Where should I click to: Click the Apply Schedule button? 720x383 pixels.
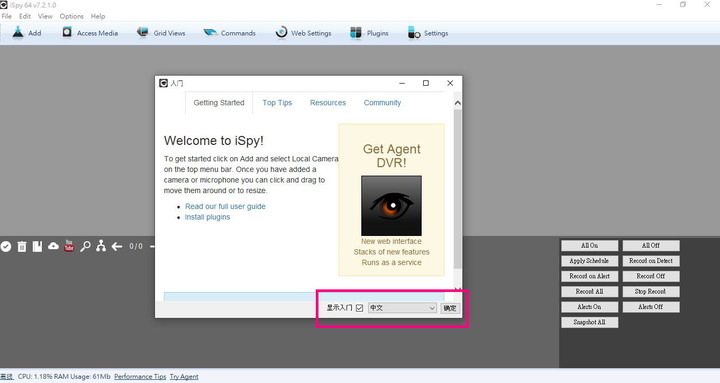point(590,261)
